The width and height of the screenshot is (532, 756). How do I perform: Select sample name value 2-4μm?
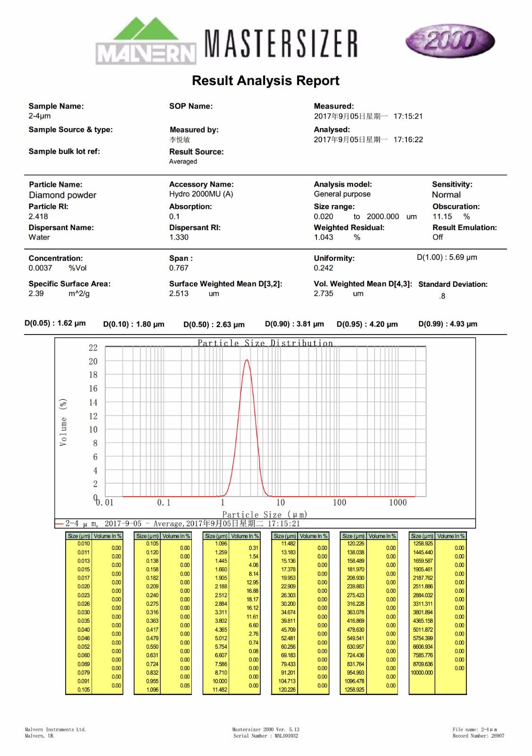(40, 116)
